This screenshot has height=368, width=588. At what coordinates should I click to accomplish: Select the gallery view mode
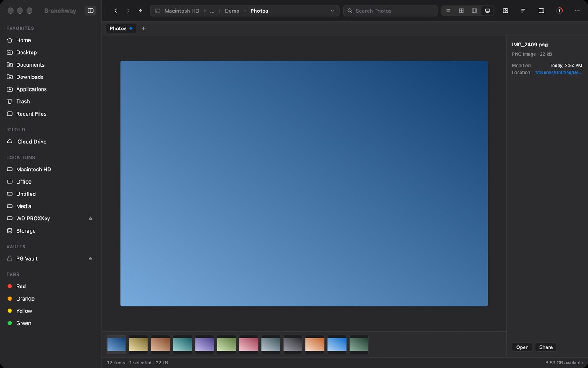(x=487, y=11)
